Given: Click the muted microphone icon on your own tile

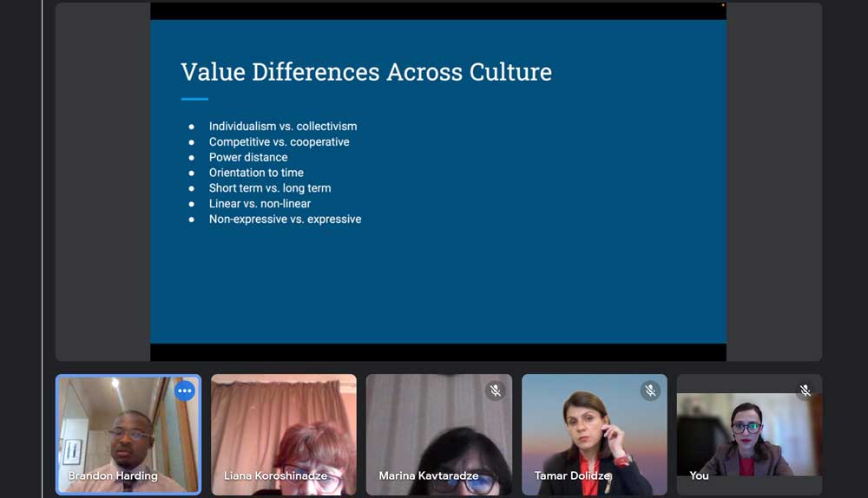Looking at the screenshot, I should [x=806, y=390].
